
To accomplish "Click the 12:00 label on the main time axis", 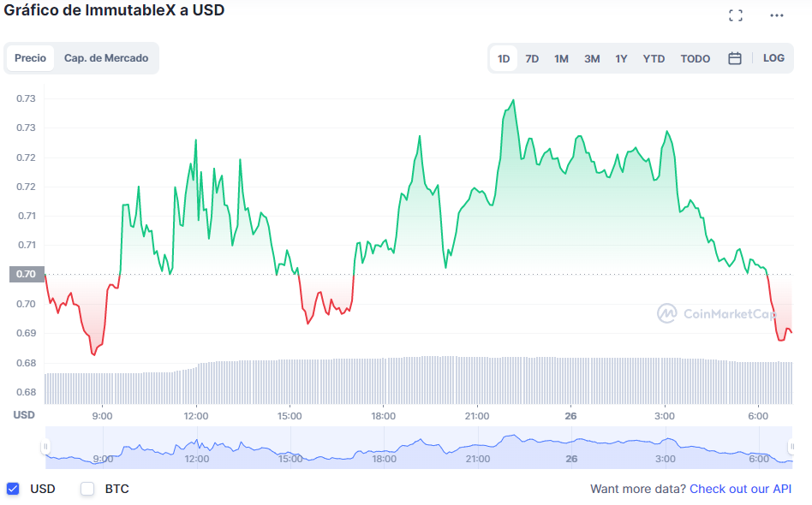I will [x=196, y=416].
